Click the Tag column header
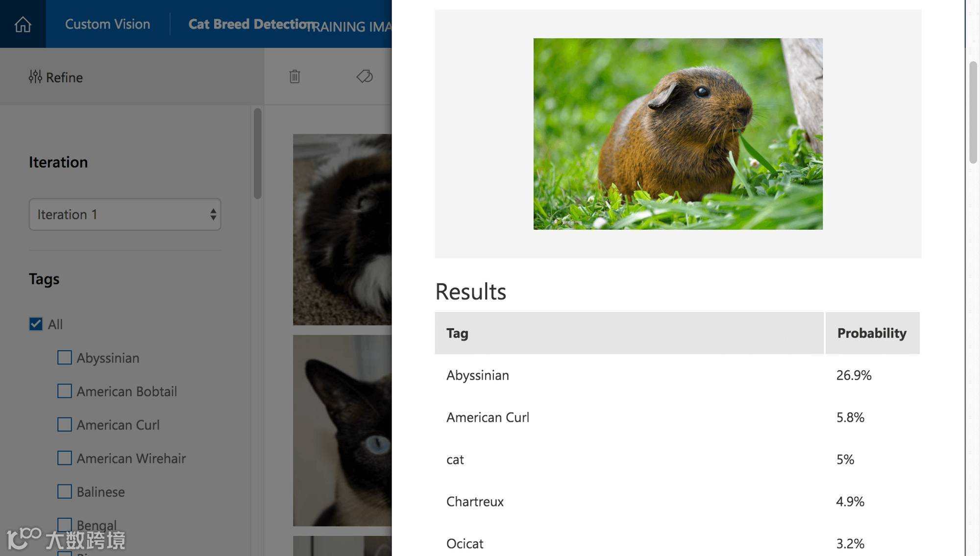Image resolution: width=980 pixels, height=556 pixels. pyautogui.click(x=457, y=333)
